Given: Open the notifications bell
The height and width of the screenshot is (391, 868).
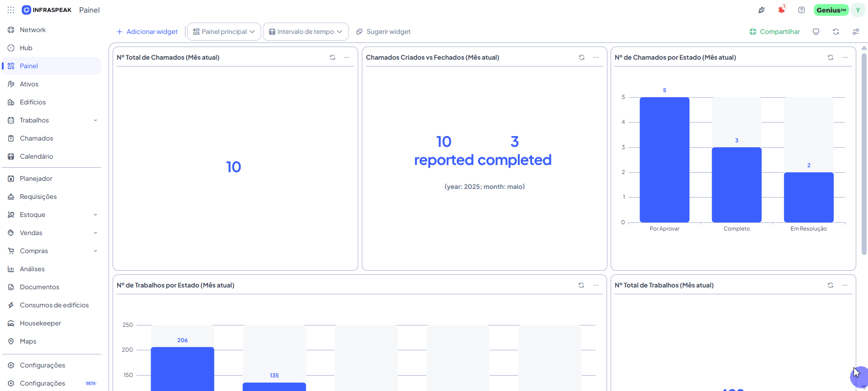Looking at the screenshot, I should point(781,10).
